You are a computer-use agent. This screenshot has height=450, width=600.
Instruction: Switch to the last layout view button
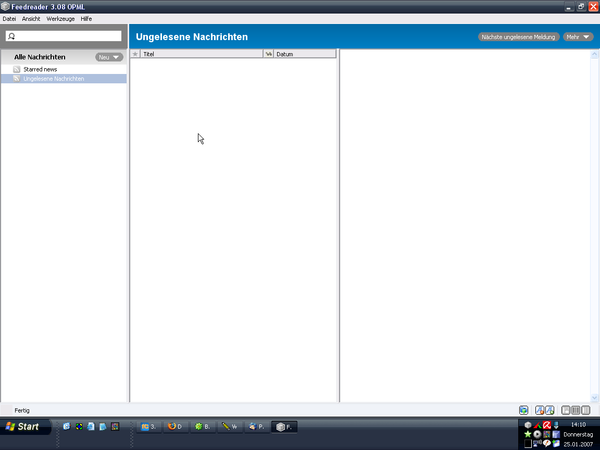[585, 410]
